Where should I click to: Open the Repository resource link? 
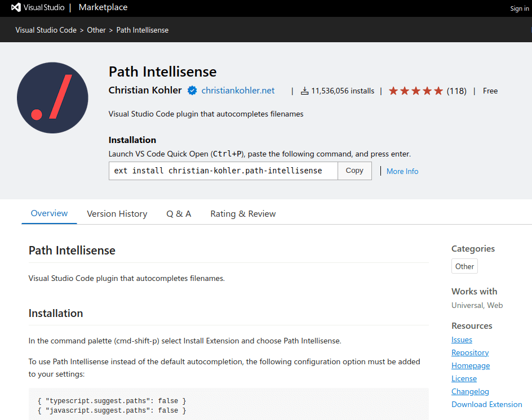pyautogui.click(x=470, y=352)
